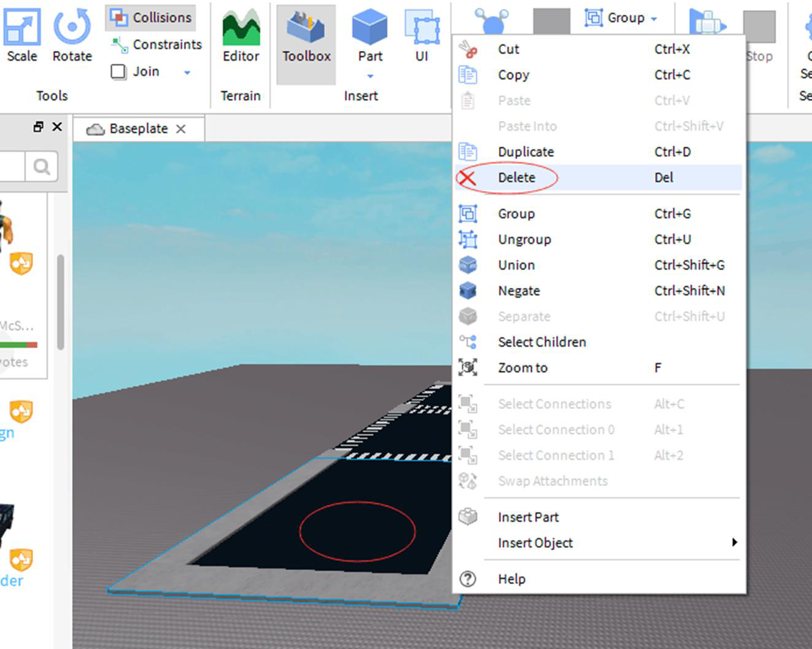
Task: Expand the Part dropdown arrow
Action: click(370, 76)
